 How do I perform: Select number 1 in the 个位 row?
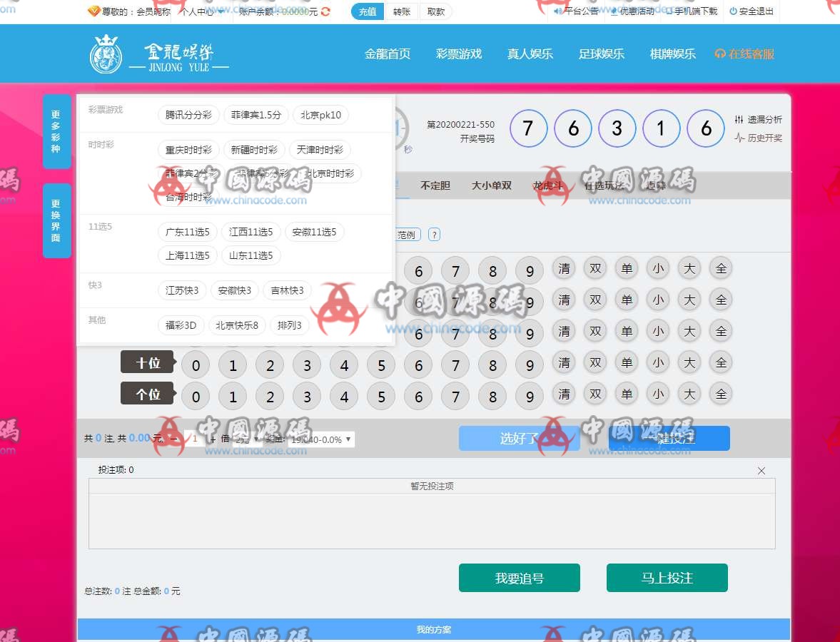coord(233,397)
